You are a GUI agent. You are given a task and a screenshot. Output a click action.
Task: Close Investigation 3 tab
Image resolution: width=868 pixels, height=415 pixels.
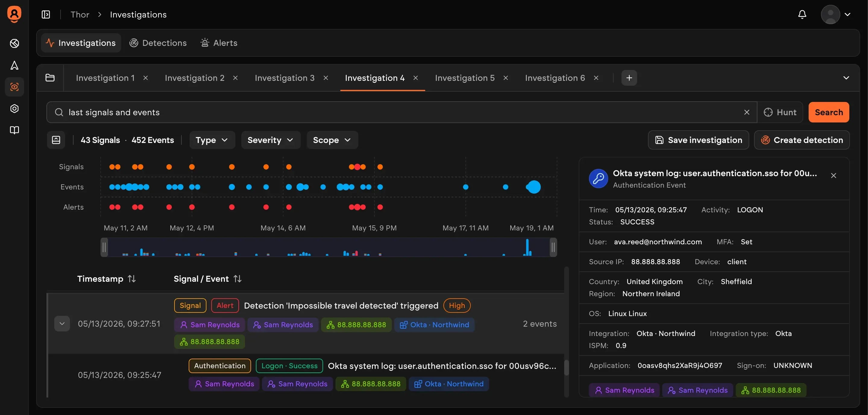coord(326,78)
